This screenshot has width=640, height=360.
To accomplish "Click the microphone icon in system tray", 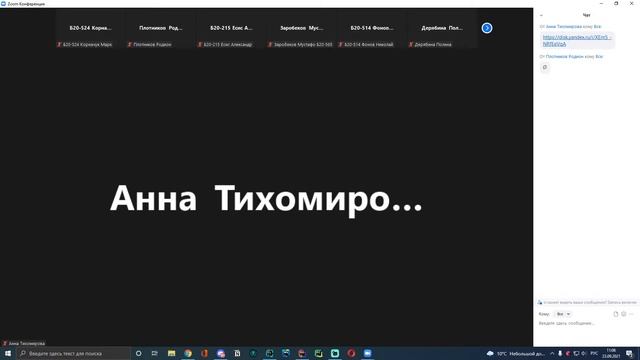I will 560,353.
